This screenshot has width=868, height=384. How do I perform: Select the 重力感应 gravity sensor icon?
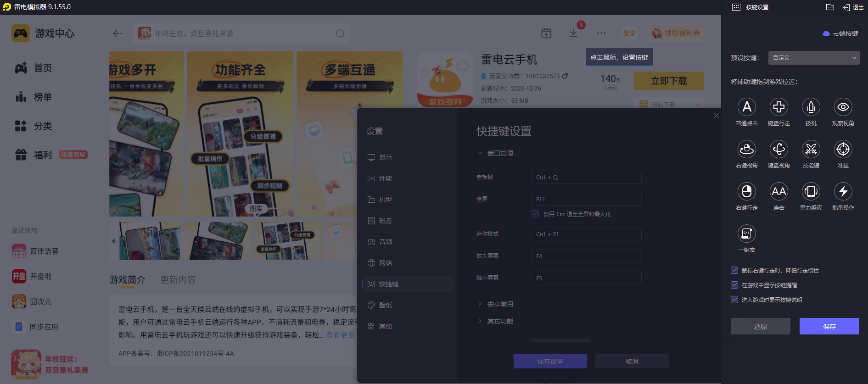[811, 191]
